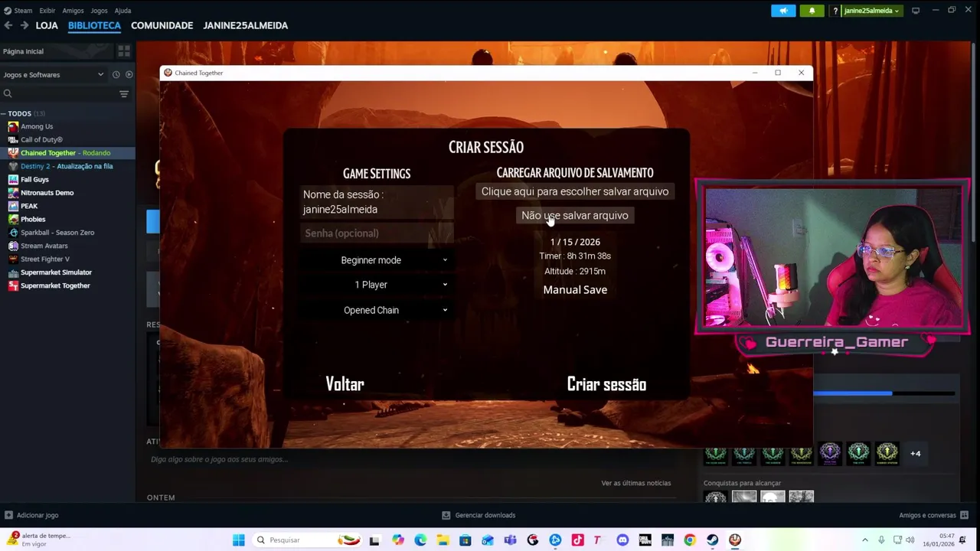Click the blue achievements progress bar
The height and width of the screenshot is (551, 980).
coord(884,393)
